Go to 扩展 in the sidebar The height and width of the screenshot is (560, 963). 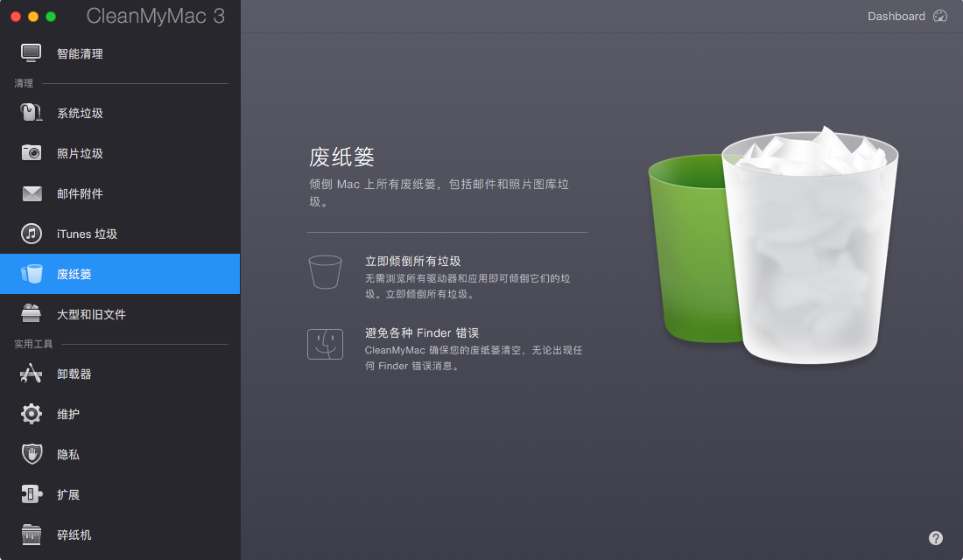coord(120,495)
